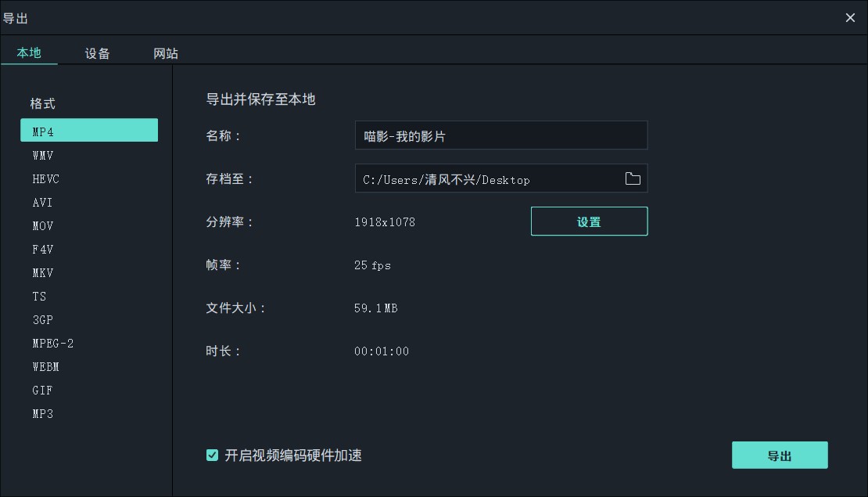Select the AVI format
868x497 pixels.
pyautogui.click(x=88, y=202)
